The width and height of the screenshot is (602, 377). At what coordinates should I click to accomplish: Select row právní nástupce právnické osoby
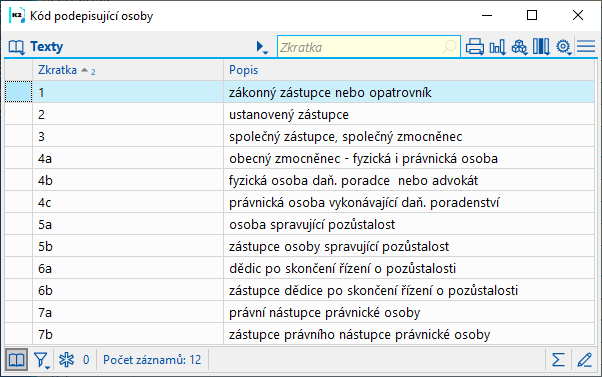[x=299, y=312]
